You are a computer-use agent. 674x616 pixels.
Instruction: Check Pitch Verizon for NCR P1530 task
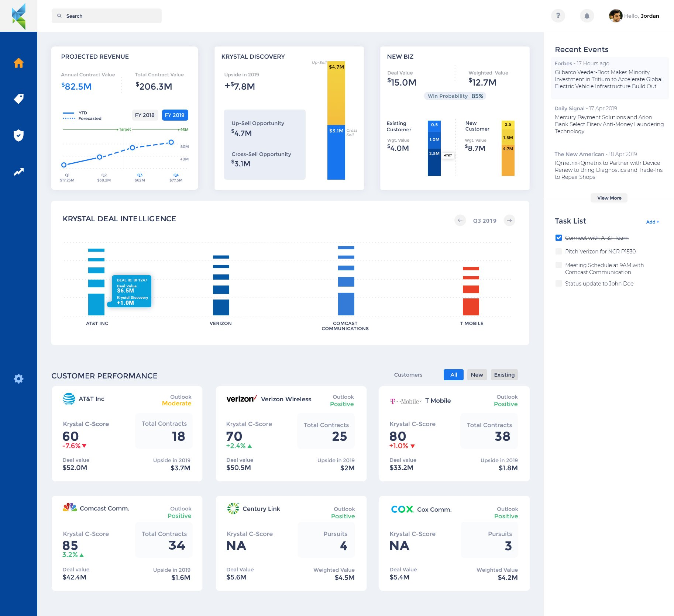coord(558,252)
